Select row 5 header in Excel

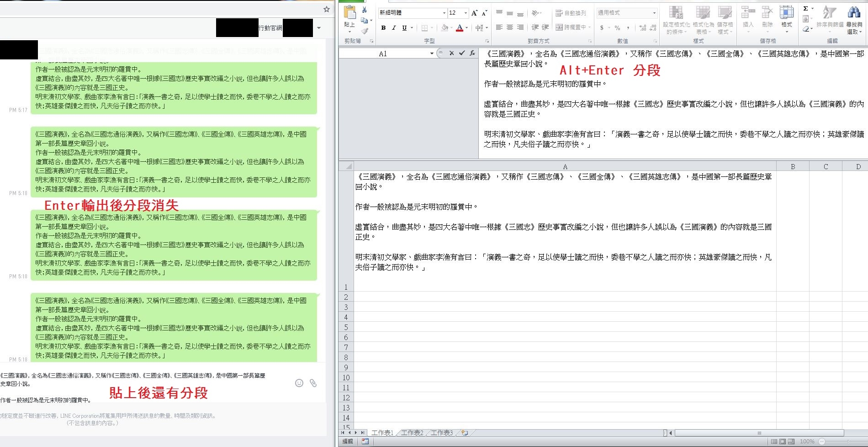click(346, 327)
